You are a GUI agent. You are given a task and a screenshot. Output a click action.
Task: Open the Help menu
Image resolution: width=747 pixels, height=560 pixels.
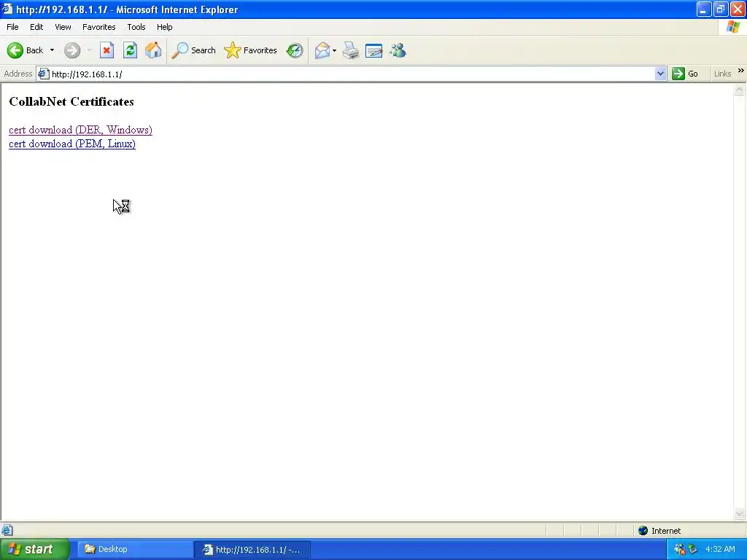click(x=164, y=27)
